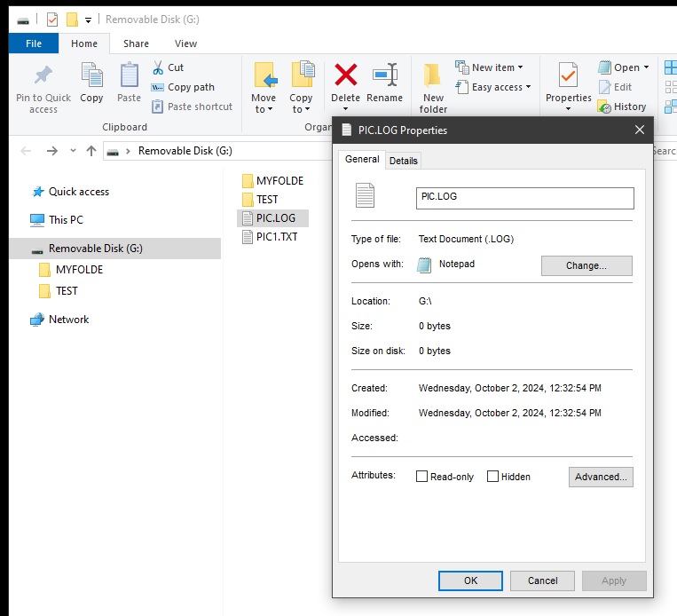Click the Copy icon in Clipboard group

(x=91, y=76)
